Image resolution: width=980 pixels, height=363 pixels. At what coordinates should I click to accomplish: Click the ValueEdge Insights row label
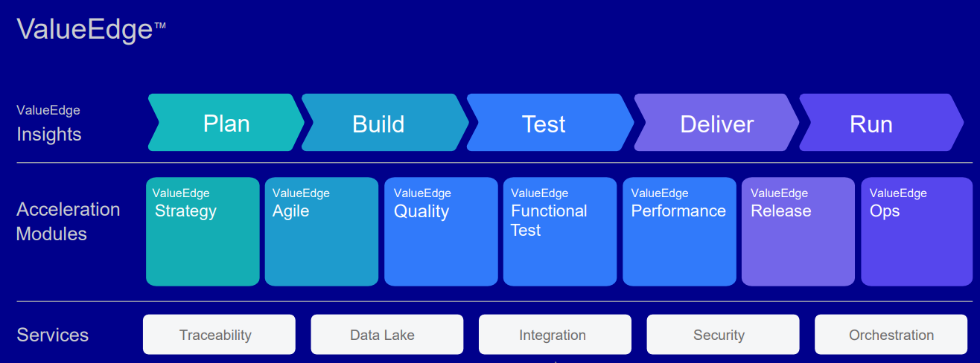click(x=49, y=123)
